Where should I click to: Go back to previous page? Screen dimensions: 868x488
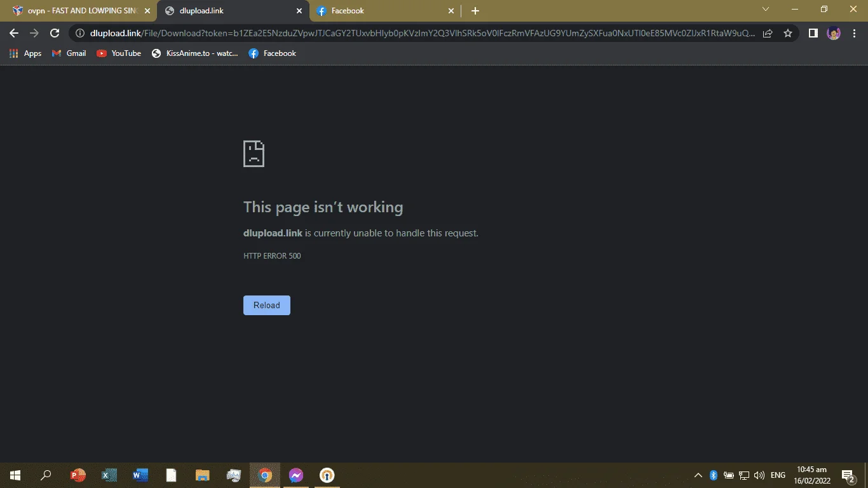point(14,33)
